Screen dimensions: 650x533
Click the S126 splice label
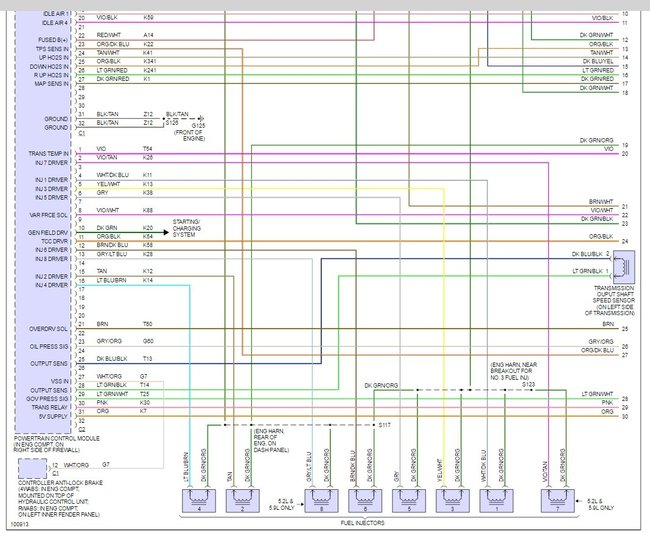pyautogui.click(x=172, y=123)
